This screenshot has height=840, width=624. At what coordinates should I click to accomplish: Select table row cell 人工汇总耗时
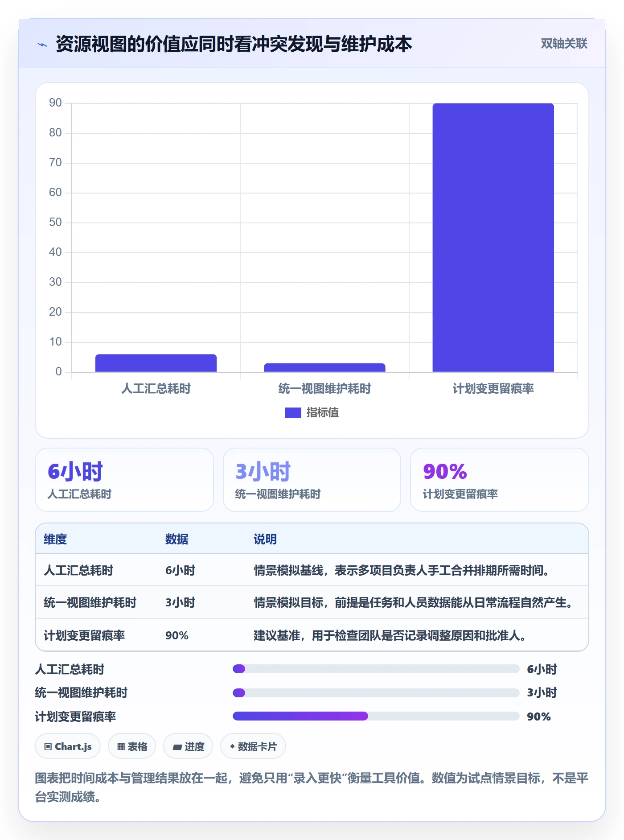click(x=78, y=570)
